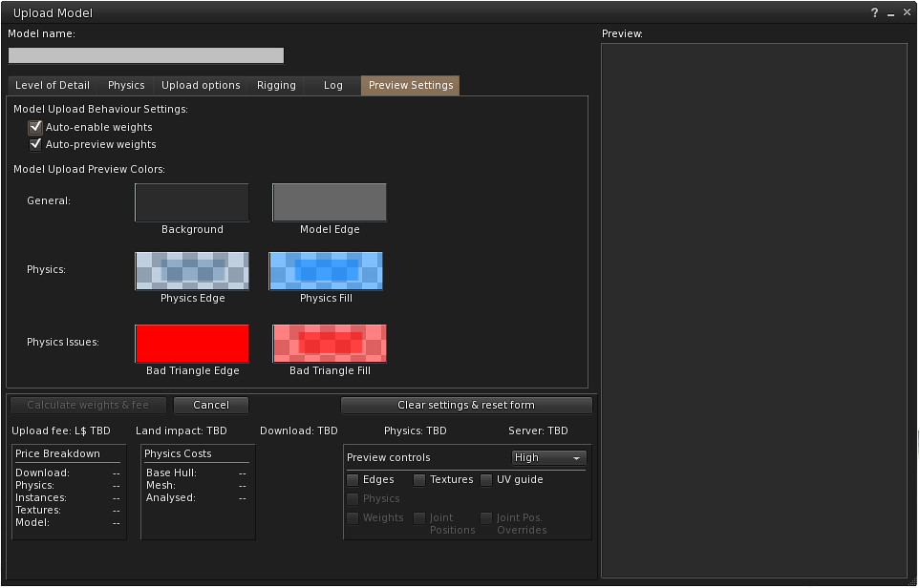Screen dimensions: 920x588
Task: Change the Bad Triangle Edge color
Action: click(x=192, y=344)
